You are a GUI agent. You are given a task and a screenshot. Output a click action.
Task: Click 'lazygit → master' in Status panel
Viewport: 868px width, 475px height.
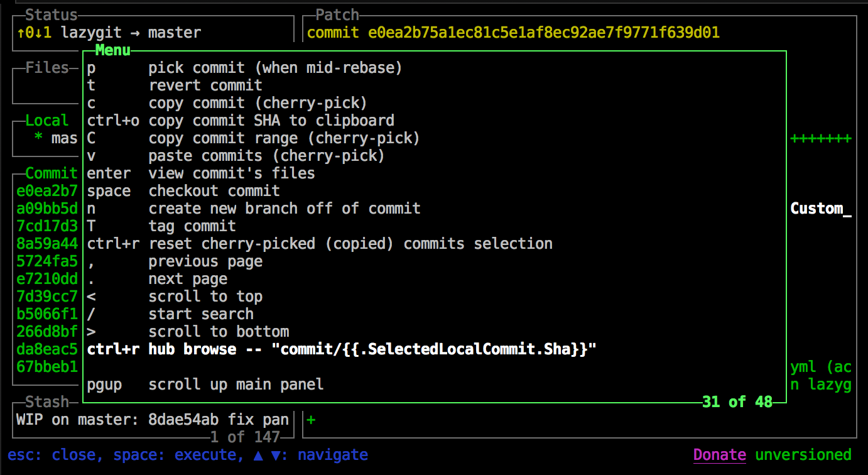click(131, 32)
